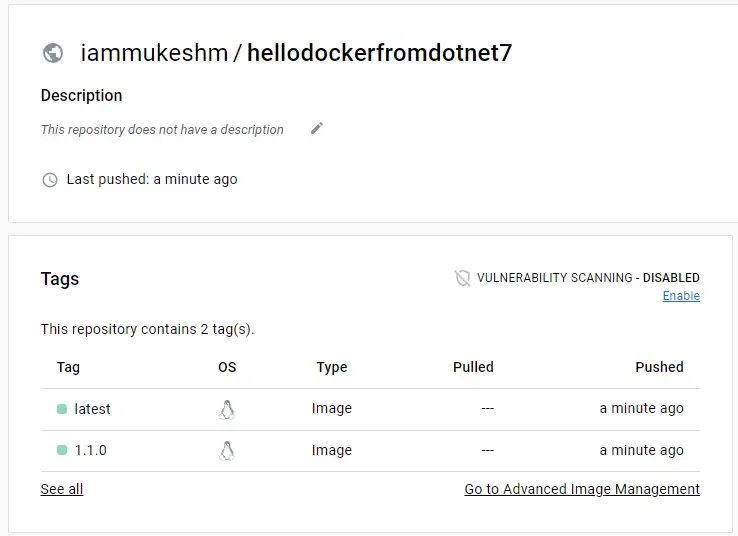Click the hellodockerfromdotnet7 repository name
Image resolution: width=738 pixels, height=536 pixels.
coord(379,53)
